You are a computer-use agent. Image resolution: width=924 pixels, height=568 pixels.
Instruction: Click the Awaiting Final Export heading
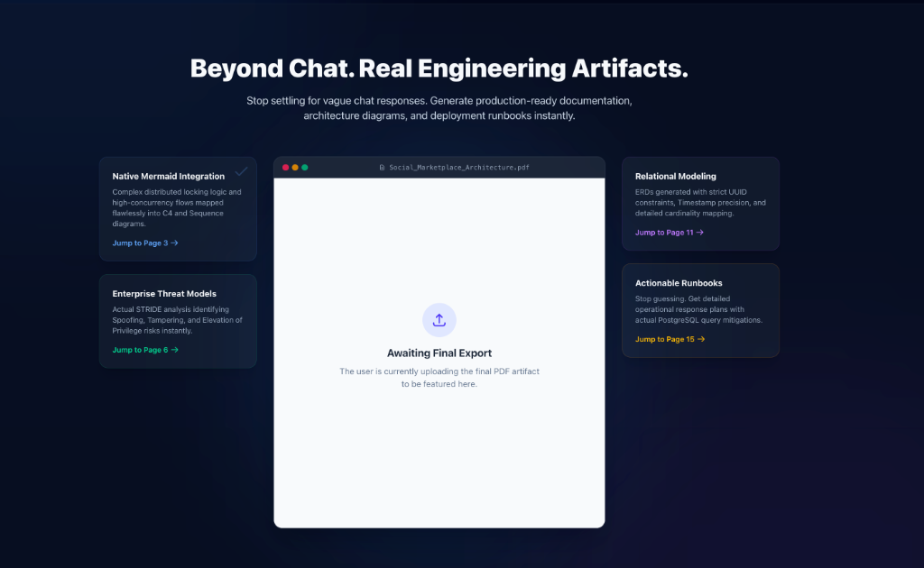tap(439, 353)
